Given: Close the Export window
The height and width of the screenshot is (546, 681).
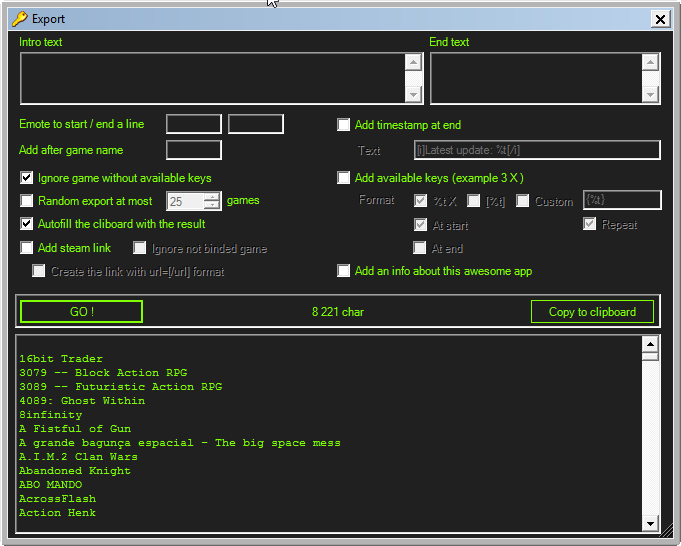Looking at the screenshot, I should (660, 18).
